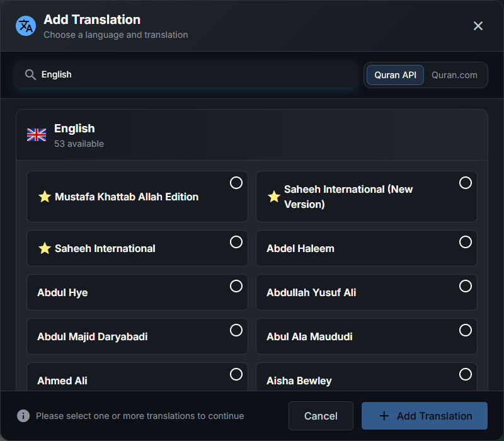The image size is (504, 441).
Task: Click the translate icon in dialog header
Action: (26, 26)
